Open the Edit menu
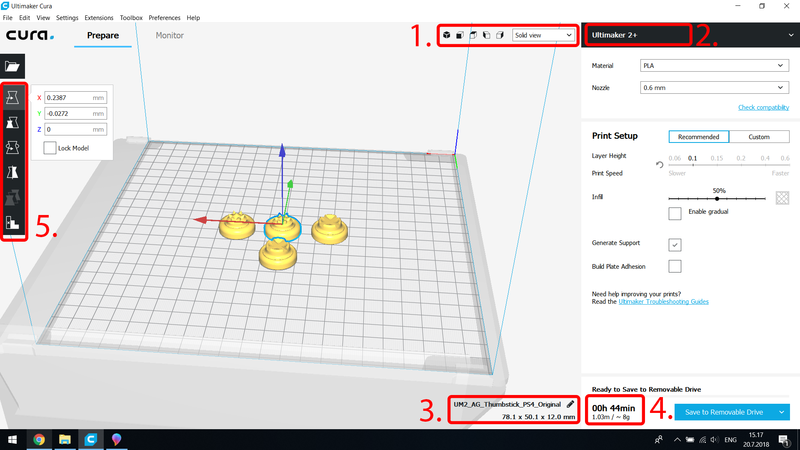Image resolution: width=800 pixels, height=450 pixels. pos(24,17)
